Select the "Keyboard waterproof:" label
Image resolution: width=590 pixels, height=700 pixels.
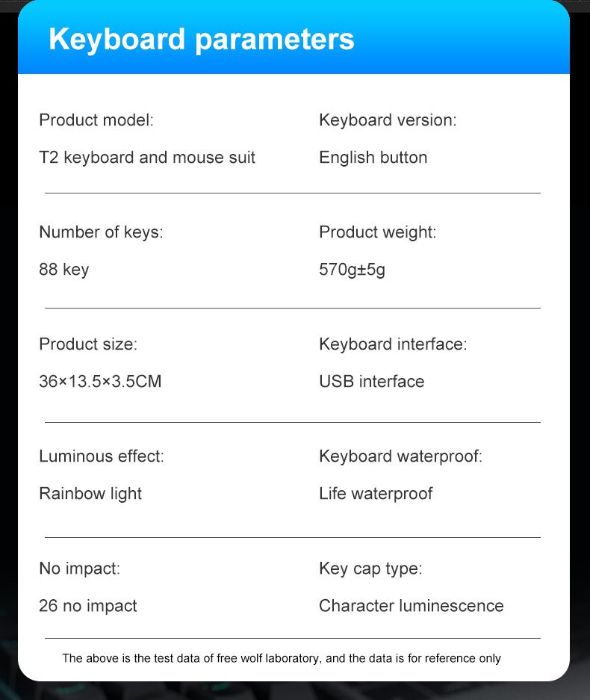[x=400, y=456]
